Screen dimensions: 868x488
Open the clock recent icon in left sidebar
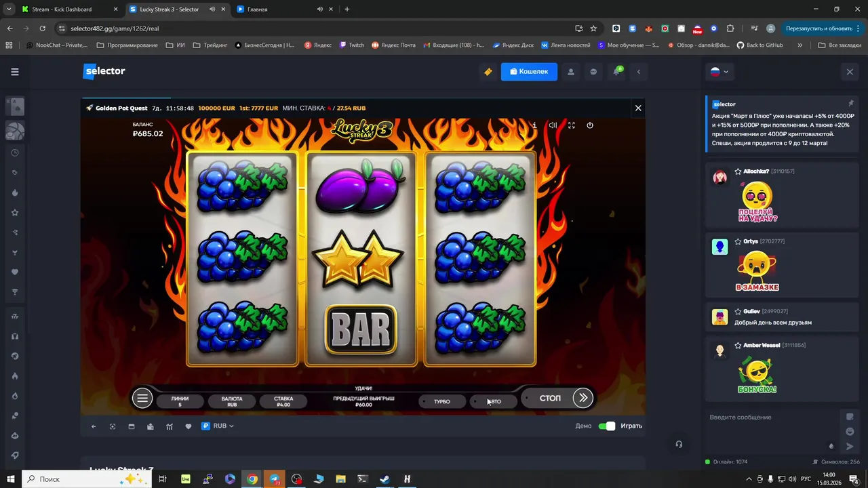(15, 152)
